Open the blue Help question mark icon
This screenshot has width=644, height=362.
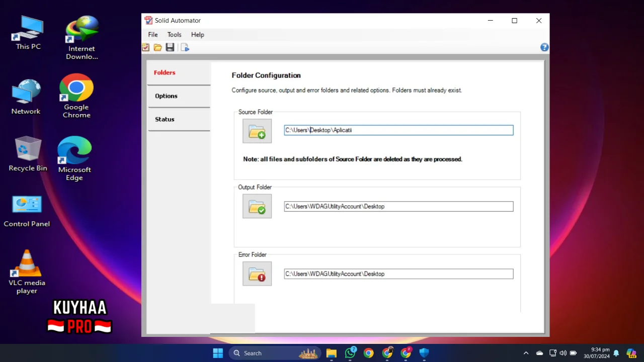tap(544, 47)
